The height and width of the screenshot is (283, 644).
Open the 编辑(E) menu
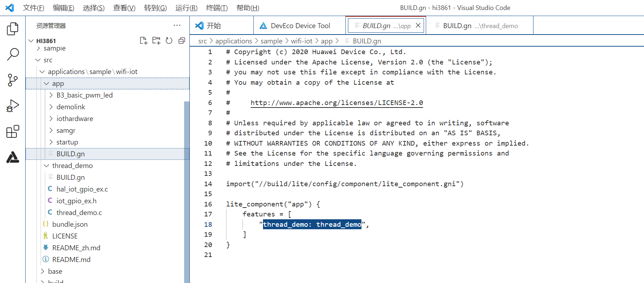[x=64, y=8]
